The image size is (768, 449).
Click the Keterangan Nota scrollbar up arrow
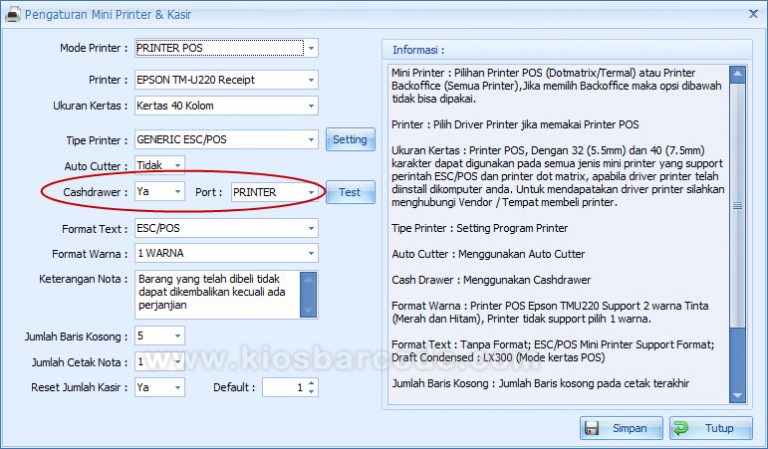(x=308, y=279)
